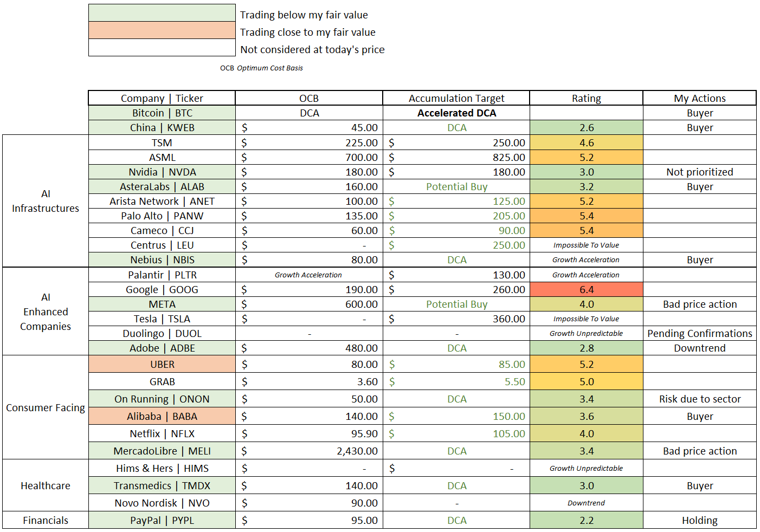The height and width of the screenshot is (532, 760).
Task: Select the 'Financials' category cell
Action: coord(46,520)
